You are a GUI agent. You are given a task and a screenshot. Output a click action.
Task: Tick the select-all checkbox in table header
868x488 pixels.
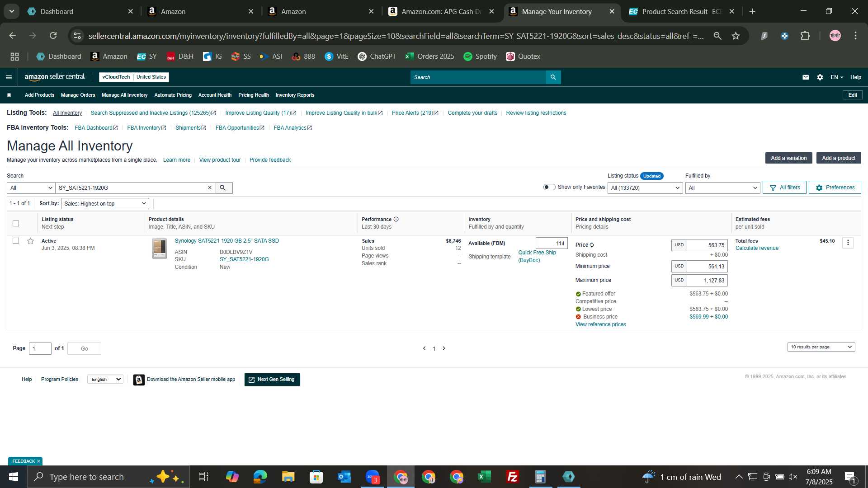click(16, 223)
